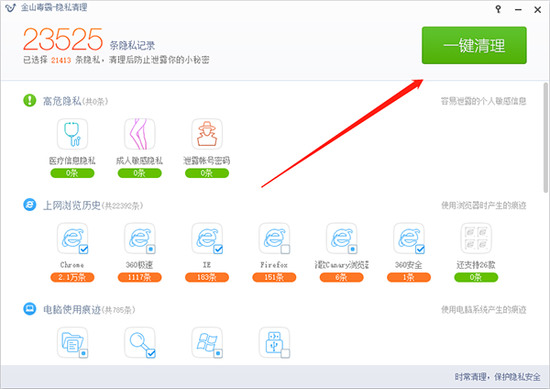The width and height of the screenshot is (550, 389).
Task: Check the empty Firefox checkbox
Action: 286,249
